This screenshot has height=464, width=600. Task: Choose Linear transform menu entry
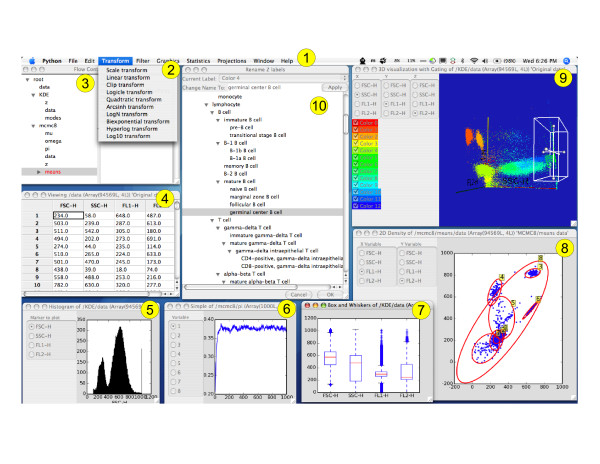click(x=128, y=78)
